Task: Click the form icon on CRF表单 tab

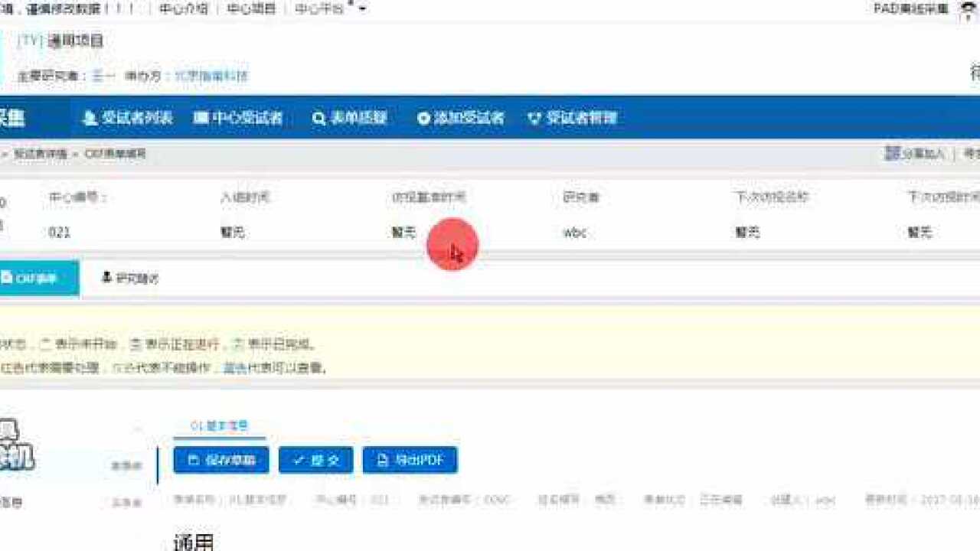Action: 8,278
